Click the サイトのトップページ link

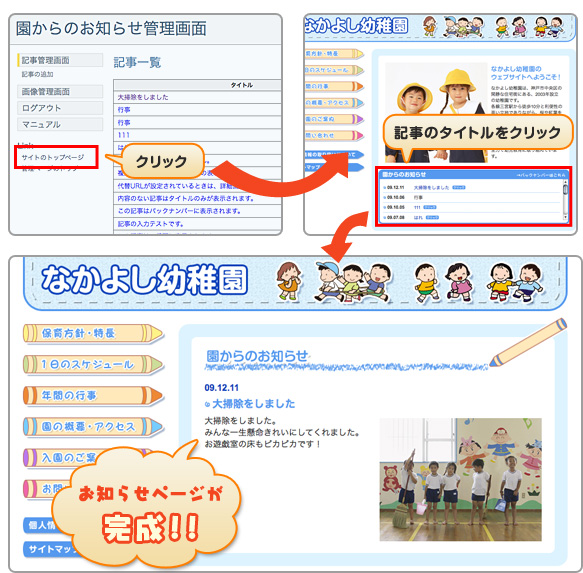53,157
